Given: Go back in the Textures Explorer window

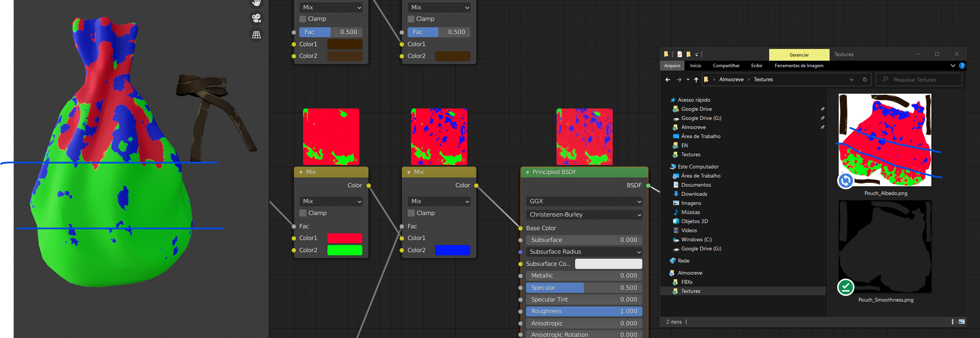Looking at the screenshot, I should point(668,80).
